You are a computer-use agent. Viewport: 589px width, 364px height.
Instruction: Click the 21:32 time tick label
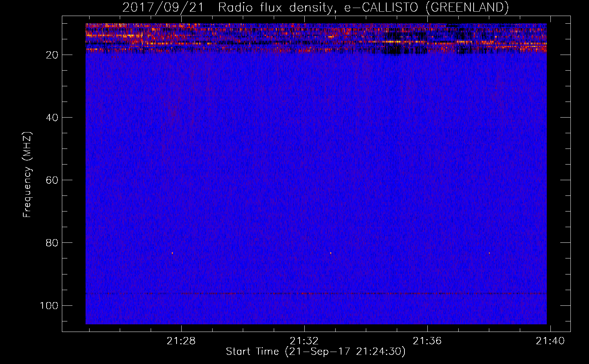pos(304,341)
